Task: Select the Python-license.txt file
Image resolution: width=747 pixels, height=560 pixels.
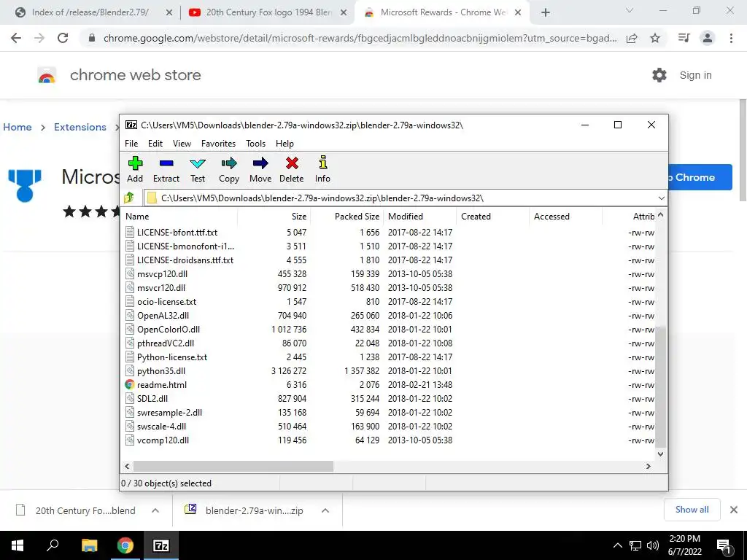Action: tap(390, 357)
